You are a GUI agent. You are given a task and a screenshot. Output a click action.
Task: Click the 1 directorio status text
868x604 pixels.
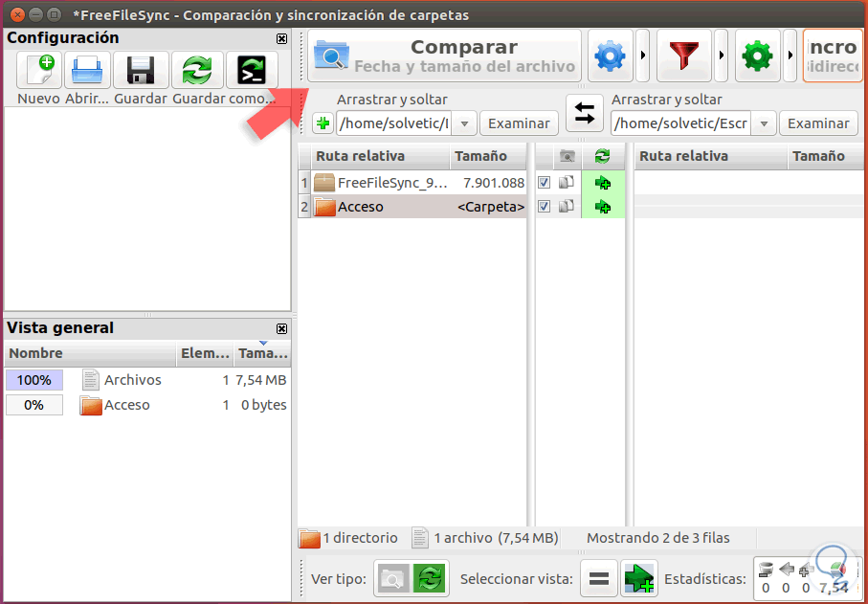(361, 538)
